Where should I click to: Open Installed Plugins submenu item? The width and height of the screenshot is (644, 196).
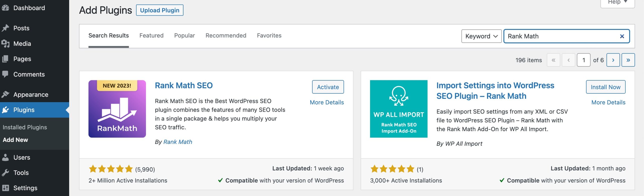(x=25, y=127)
